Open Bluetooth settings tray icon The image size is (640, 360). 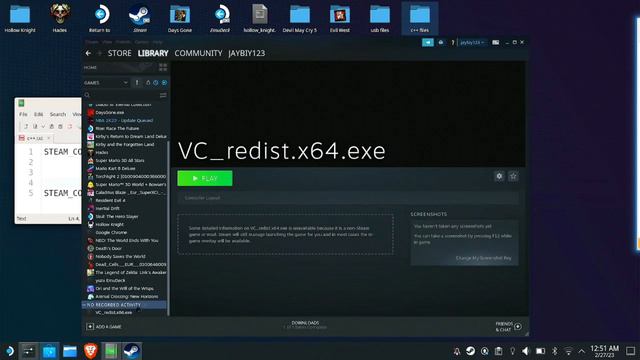pos(554,351)
